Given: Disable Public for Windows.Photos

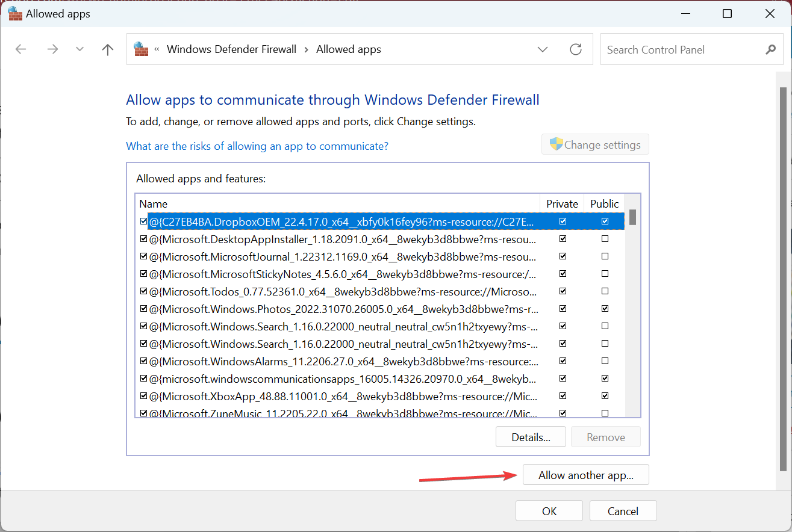Looking at the screenshot, I should click(x=605, y=309).
